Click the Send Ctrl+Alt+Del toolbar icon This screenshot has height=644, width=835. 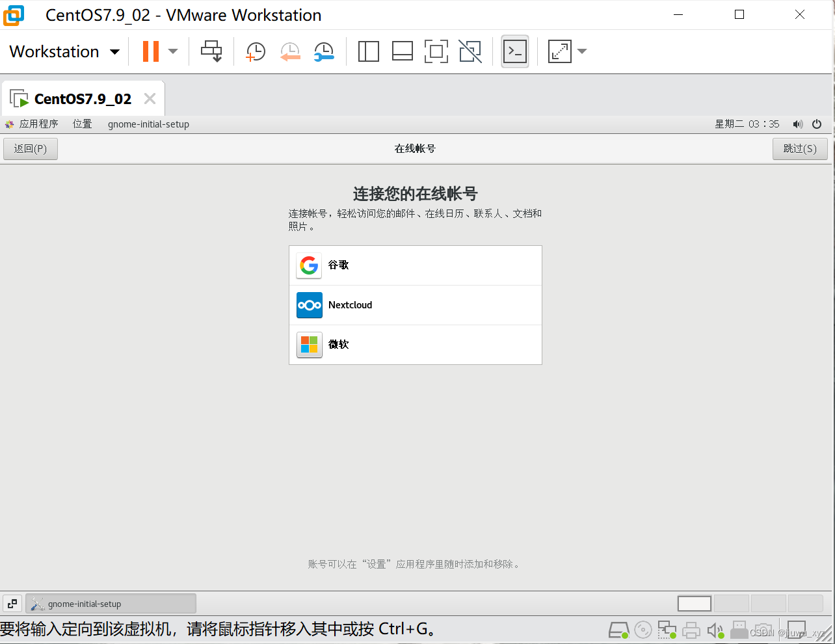[x=211, y=51]
